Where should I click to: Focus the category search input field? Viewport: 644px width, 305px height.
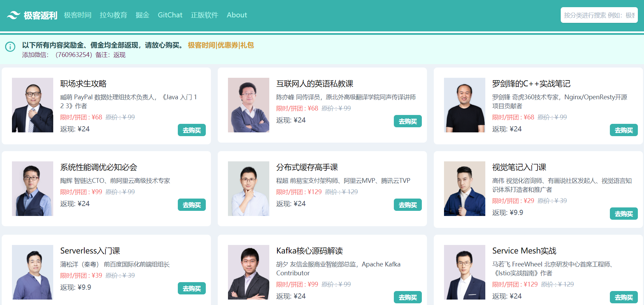click(x=599, y=15)
